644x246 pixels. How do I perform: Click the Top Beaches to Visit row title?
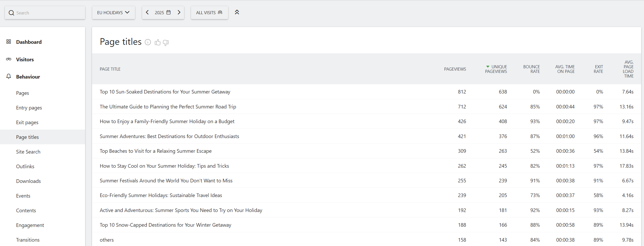156,151
